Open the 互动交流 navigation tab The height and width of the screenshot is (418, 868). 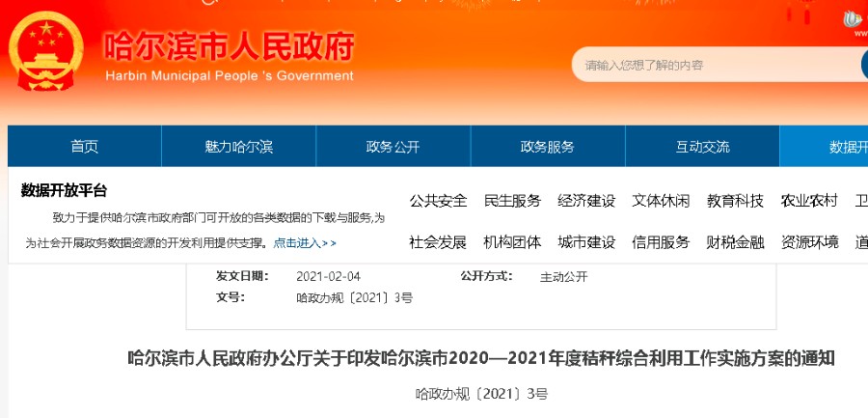pyautogui.click(x=702, y=147)
